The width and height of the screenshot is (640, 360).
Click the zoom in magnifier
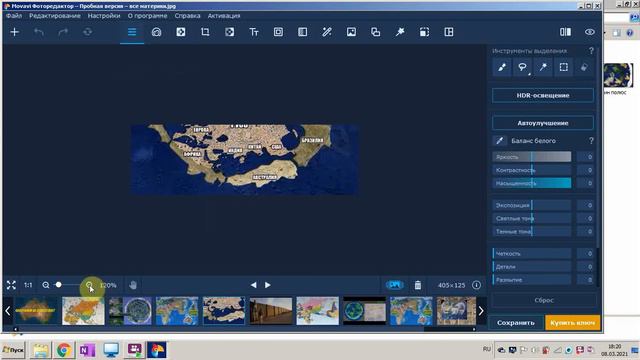point(89,285)
